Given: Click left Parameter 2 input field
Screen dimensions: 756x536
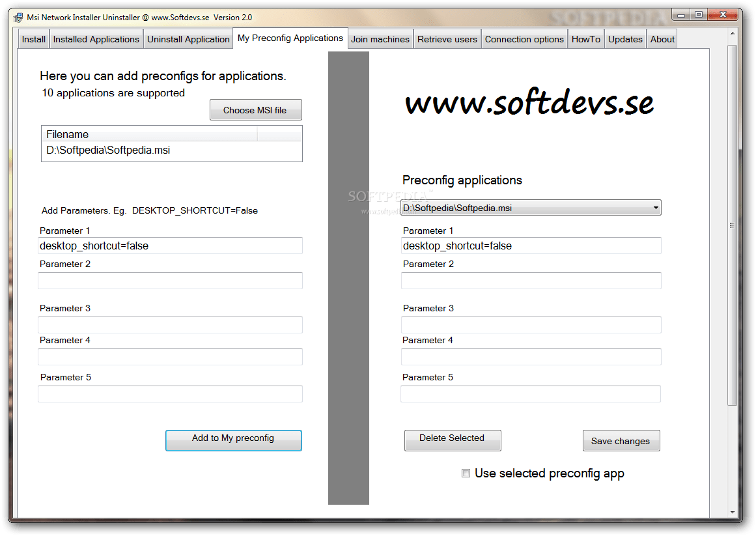Looking at the screenshot, I should 170,281.
